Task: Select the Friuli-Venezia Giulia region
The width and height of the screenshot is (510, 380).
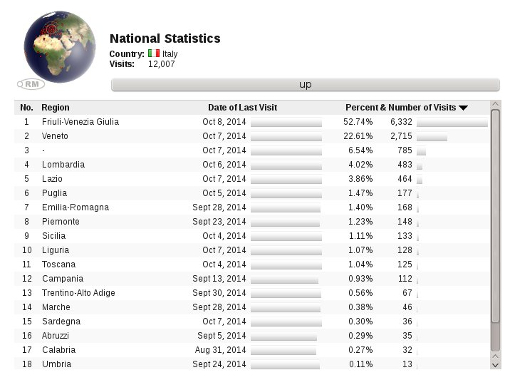Action: (x=80, y=122)
